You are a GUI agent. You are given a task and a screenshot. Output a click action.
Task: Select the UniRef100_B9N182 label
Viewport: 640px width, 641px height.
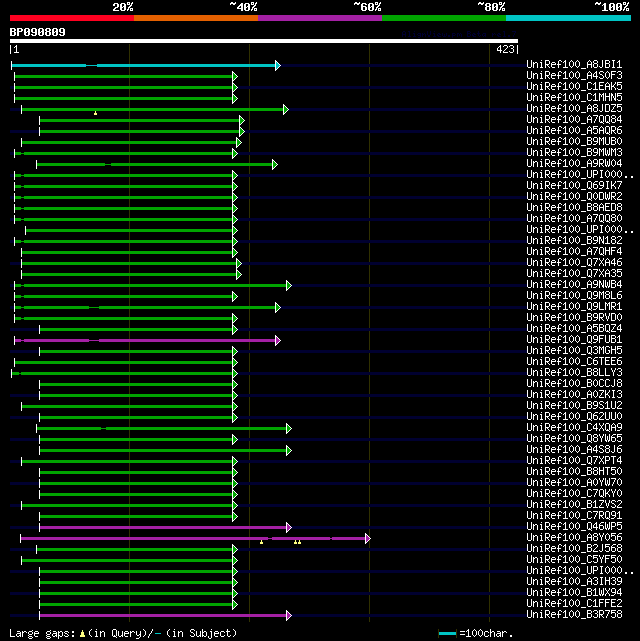click(x=574, y=241)
